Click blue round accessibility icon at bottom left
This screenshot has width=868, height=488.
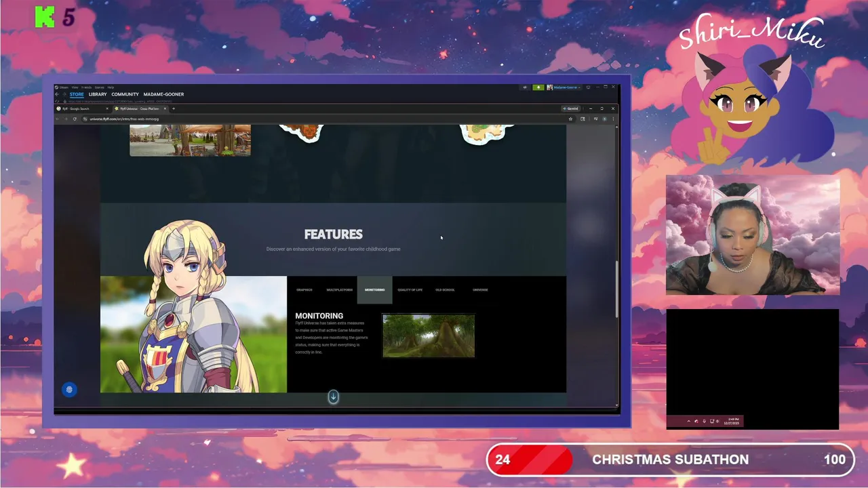click(x=69, y=389)
